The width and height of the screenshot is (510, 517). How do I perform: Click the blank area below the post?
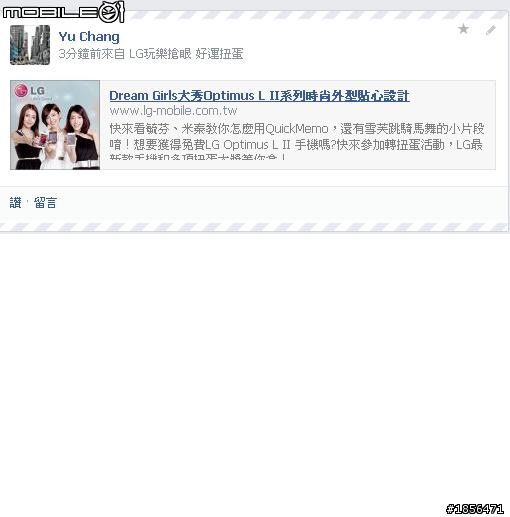tap(255, 367)
